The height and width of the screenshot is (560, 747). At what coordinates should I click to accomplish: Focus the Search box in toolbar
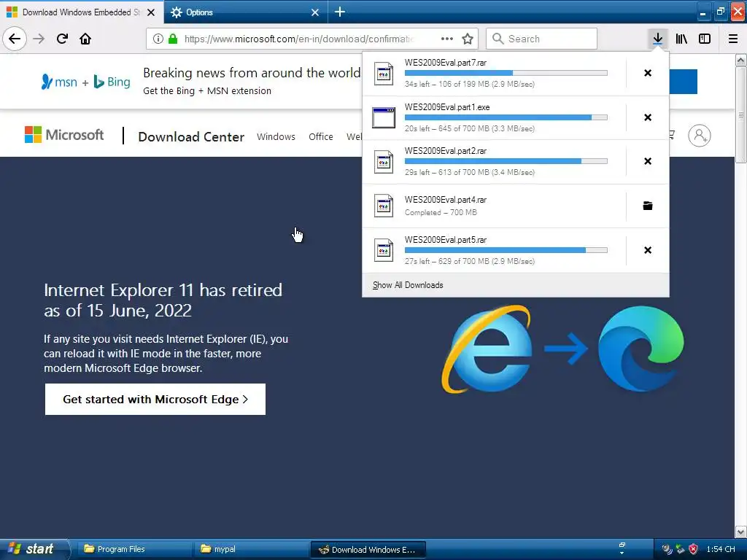pyautogui.click(x=541, y=39)
